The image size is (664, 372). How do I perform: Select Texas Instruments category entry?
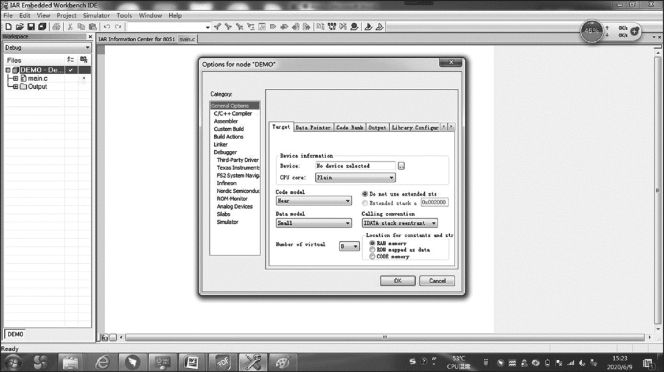click(238, 168)
